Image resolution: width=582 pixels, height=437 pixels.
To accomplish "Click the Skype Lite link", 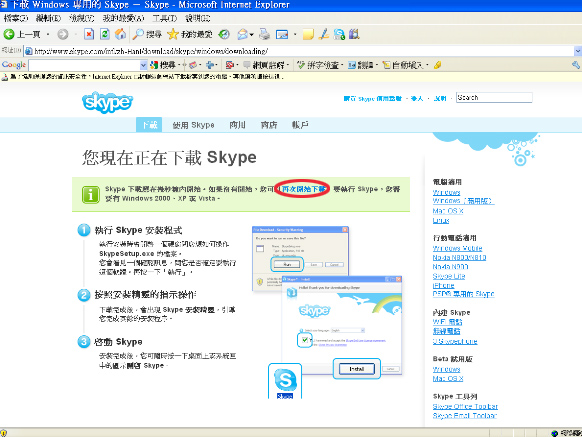I will pyautogui.click(x=449, y=276).
